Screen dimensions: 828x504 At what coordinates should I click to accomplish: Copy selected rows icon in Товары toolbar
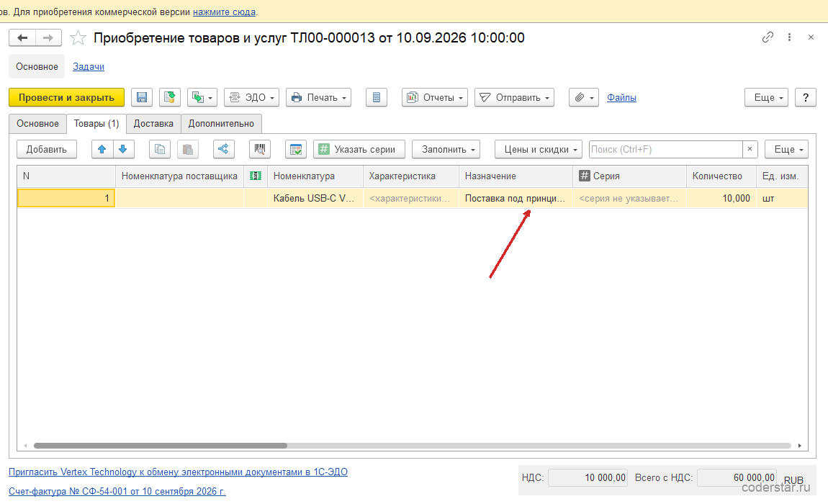(159, 149)
